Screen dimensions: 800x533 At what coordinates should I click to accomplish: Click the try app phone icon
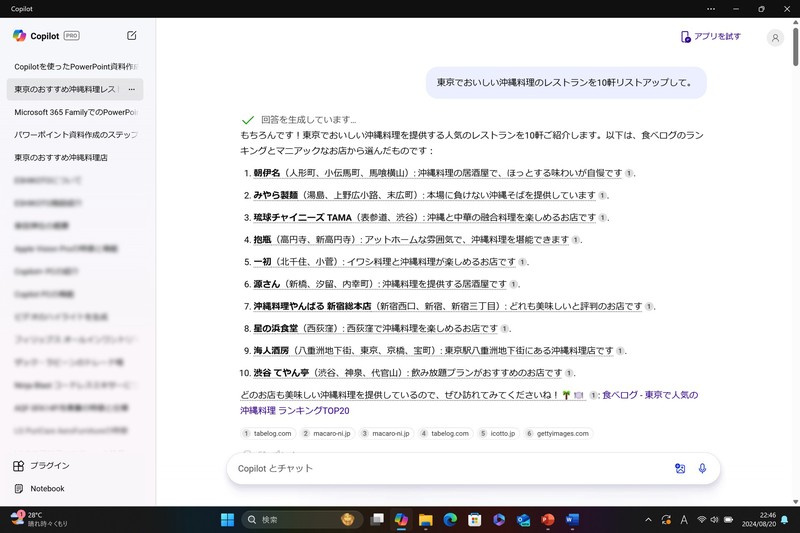685,37
